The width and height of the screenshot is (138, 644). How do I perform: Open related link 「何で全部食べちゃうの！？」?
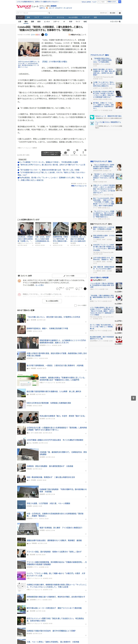(x=48, y=170)
